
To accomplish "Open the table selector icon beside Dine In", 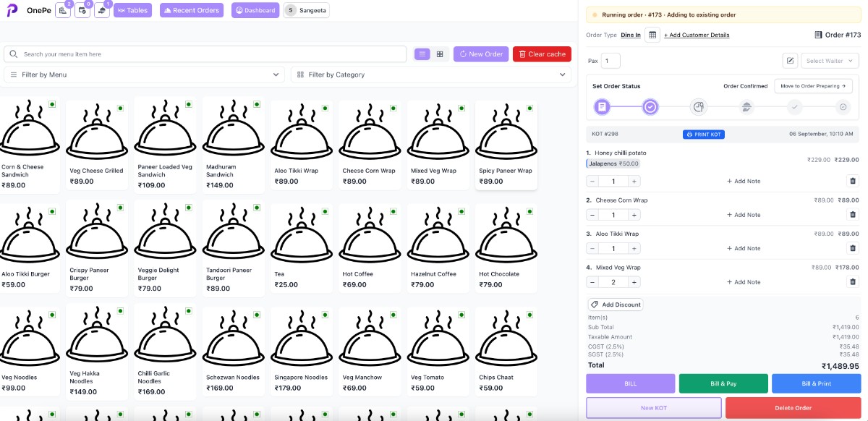I will point(652,35).
